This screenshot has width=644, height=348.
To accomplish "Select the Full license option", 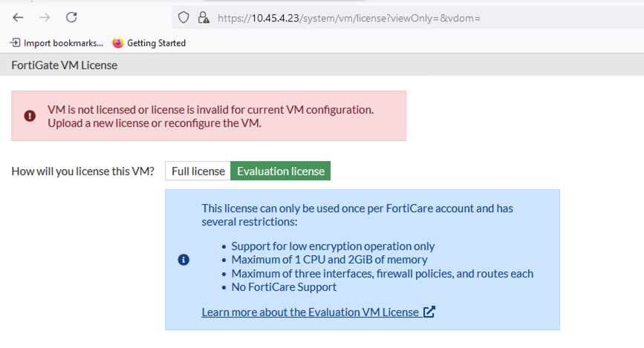I will [198, 171].
